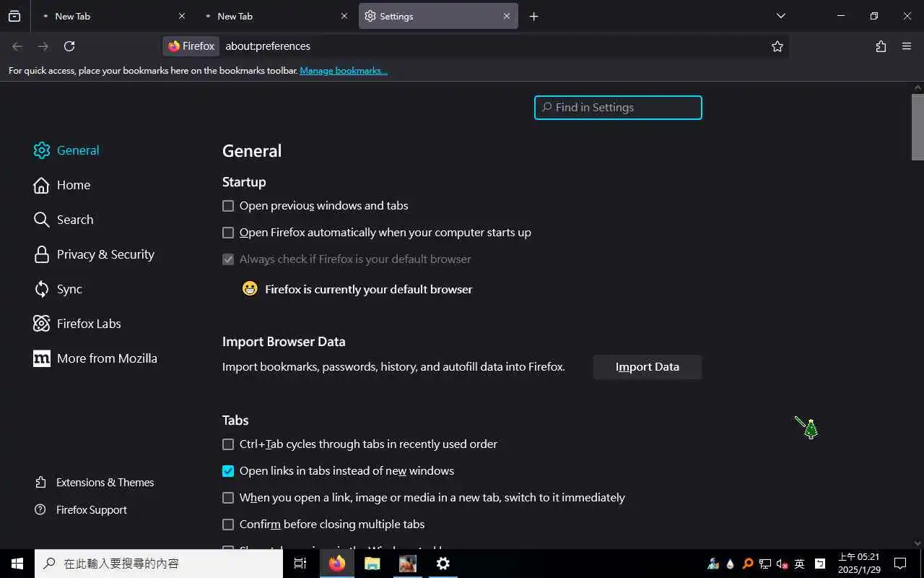Click the scrollbar down arrow

pos(918,543)
